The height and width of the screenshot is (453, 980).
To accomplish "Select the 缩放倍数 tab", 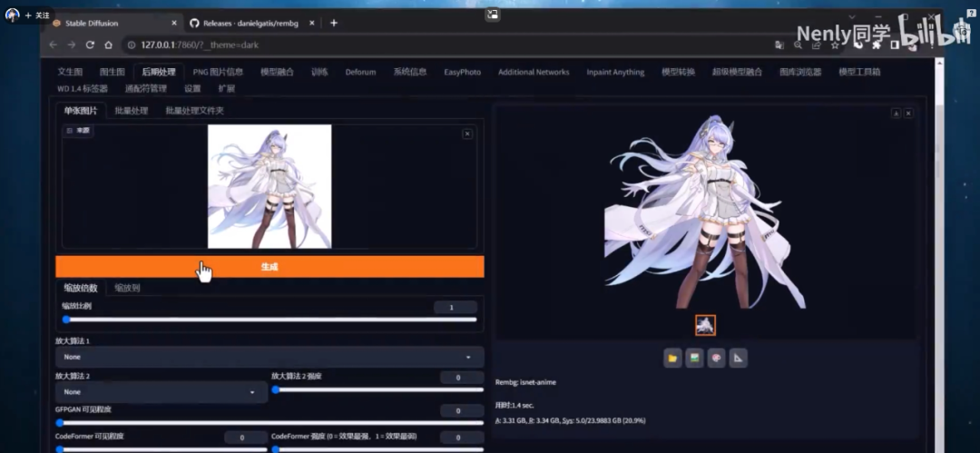I will (81, 288).
